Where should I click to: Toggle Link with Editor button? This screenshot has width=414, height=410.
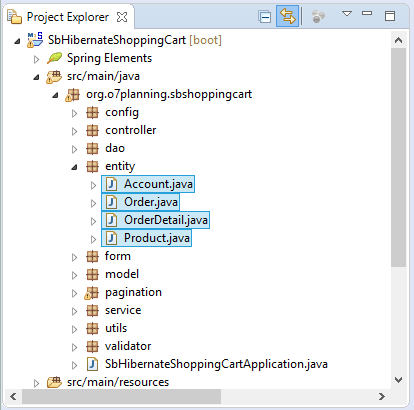287,16
